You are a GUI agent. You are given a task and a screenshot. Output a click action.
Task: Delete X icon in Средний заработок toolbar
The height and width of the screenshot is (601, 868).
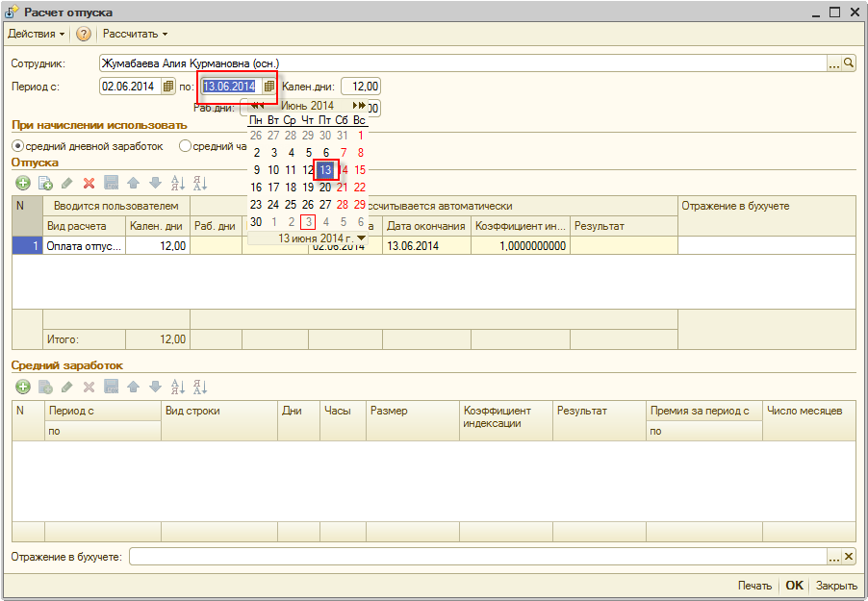[x=89, y=387]
